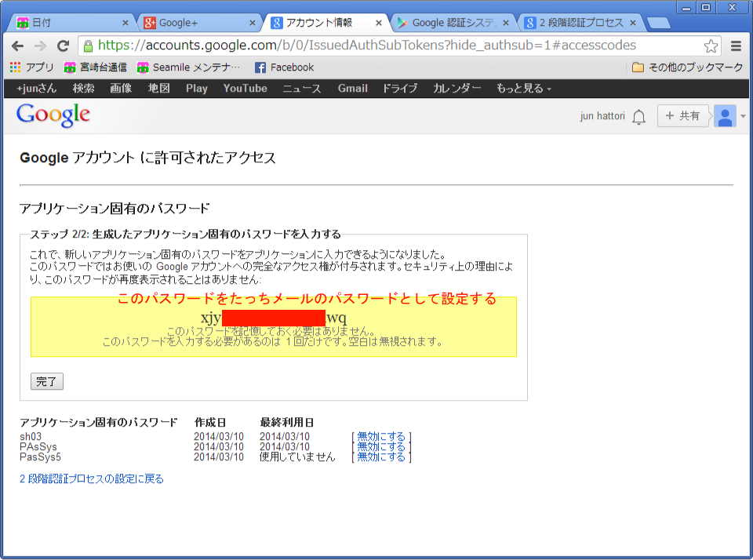Switch to the Google+ tab
753x560 pixels.
tap(200, 23)
